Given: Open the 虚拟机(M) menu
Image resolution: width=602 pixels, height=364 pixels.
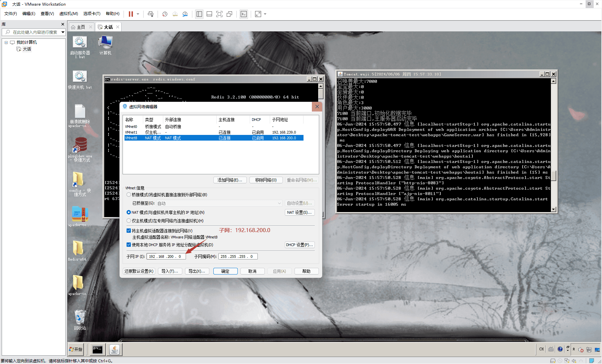Looking at the screenshot, I should [x=68, y=14].
